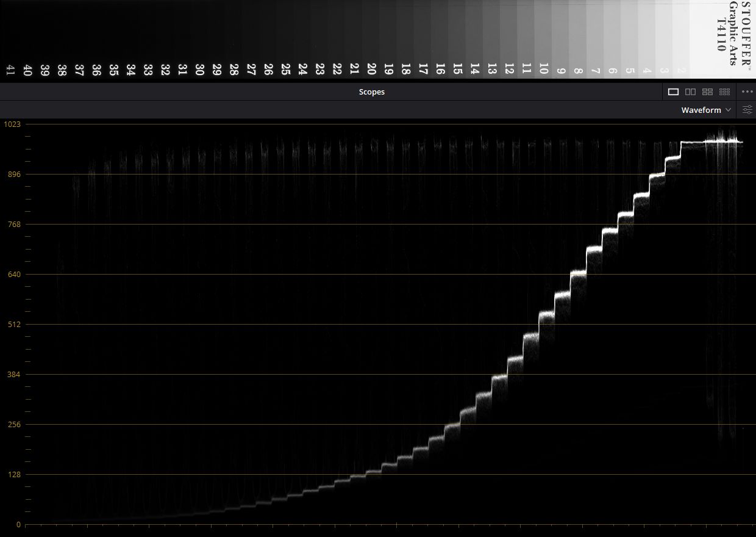Click step wedge number 33
The height and width of the screenshot is (537, 756).
click(148, 70)
